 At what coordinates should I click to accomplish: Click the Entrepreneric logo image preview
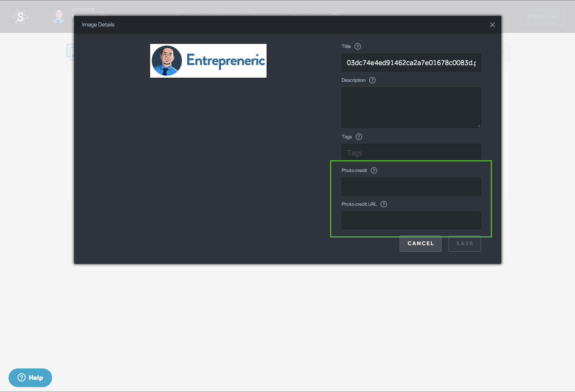(x=208, y=61)
